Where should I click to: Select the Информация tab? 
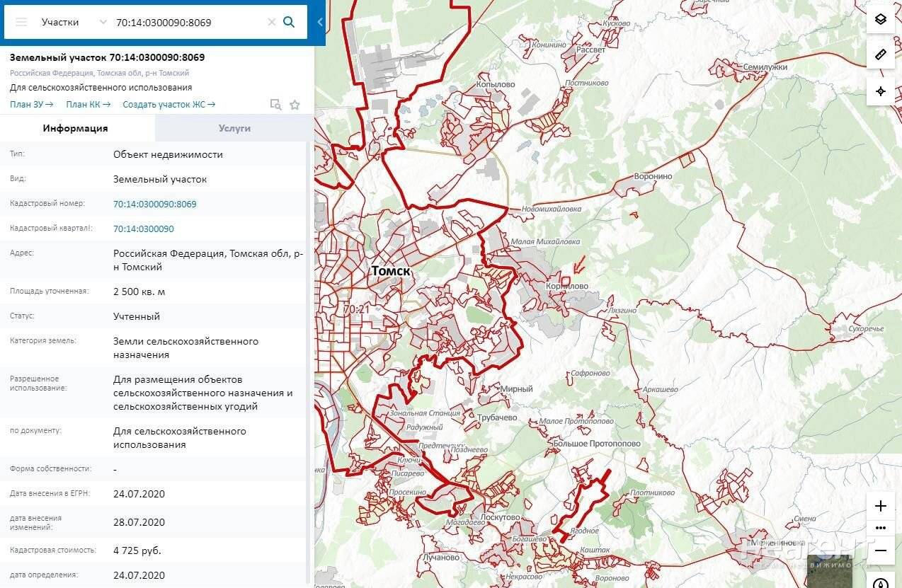pos(75,128)
